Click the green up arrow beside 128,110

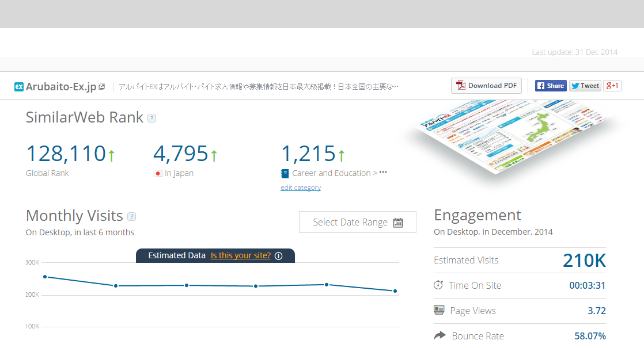(111, 155)
